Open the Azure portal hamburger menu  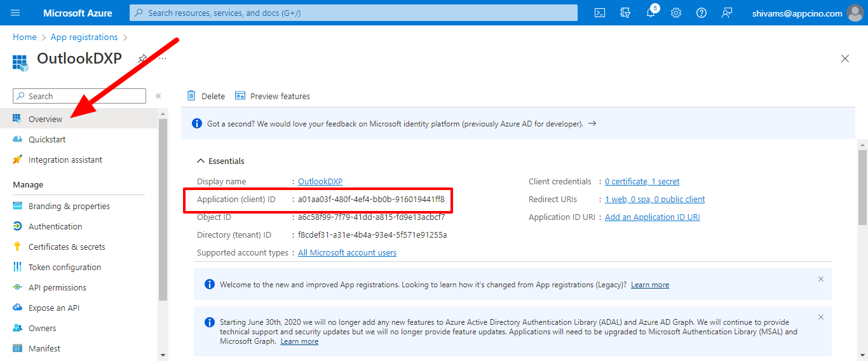(x=15, y=13)
